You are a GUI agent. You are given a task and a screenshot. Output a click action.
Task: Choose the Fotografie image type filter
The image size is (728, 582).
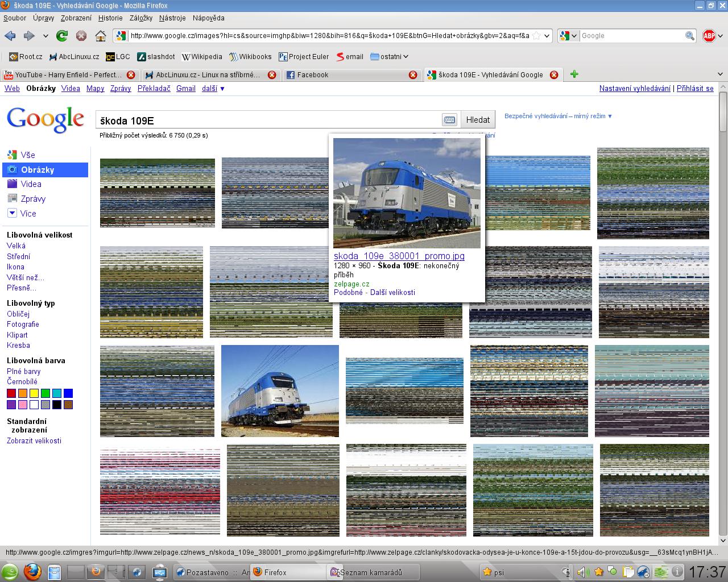click(23, 324)
